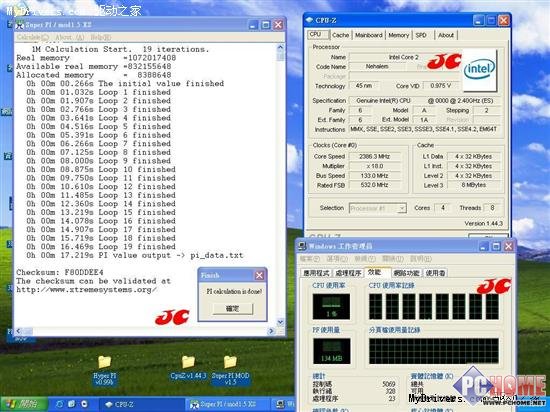Viewport: 550px width, 412px height.
Task: Switch to 使用者 tab in Task Manager
Action: click(x=435, y=273)
